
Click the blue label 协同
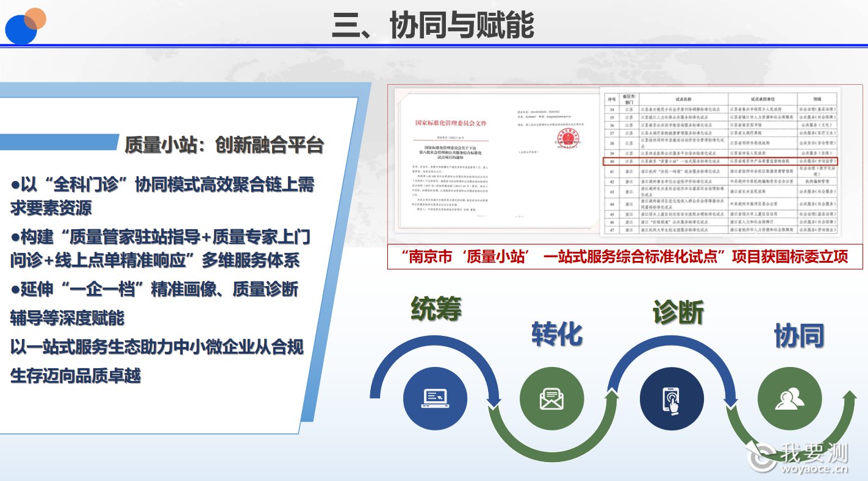pos(799,335)
